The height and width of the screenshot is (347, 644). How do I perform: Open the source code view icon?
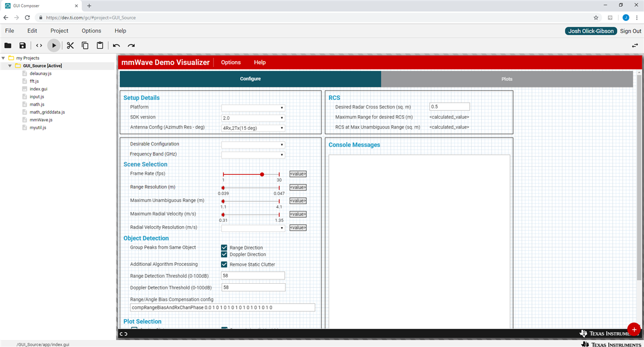tap(39, 46)
